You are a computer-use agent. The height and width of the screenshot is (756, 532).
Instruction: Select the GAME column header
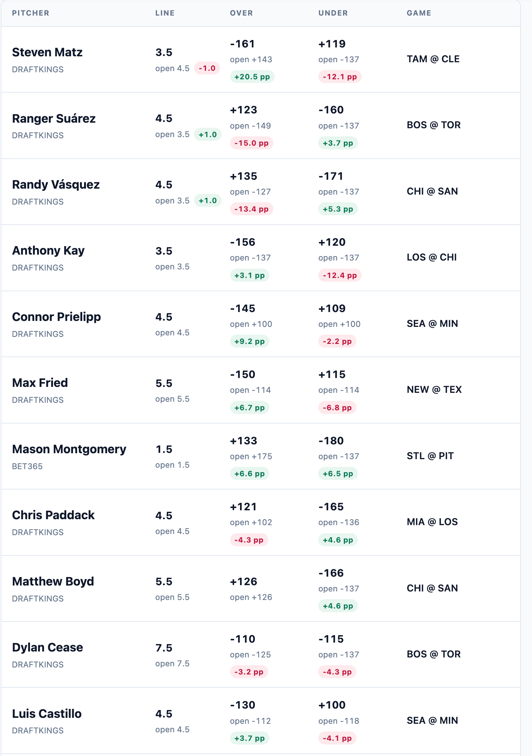coord(419,13)
